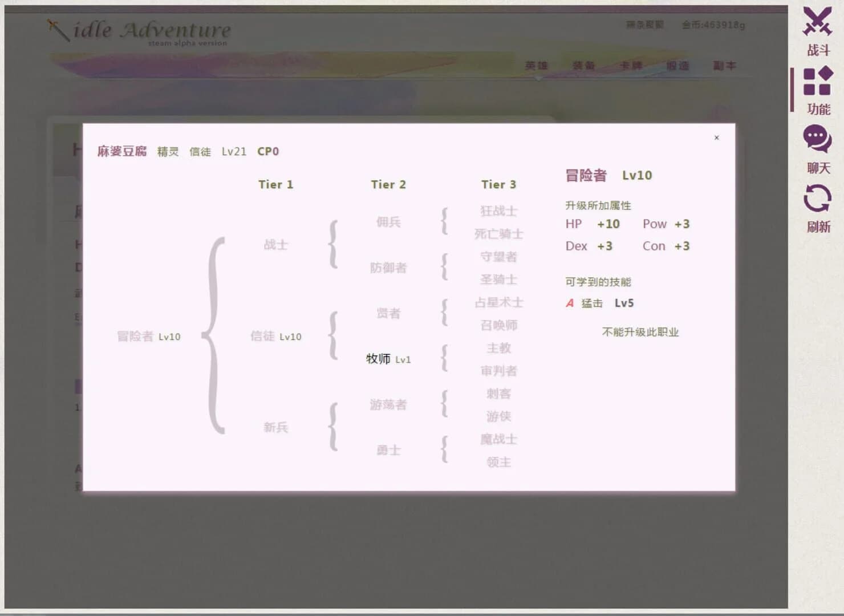Close the class tree dialog
This screenshot has width=844, height=616.
[x=717, y=137]
